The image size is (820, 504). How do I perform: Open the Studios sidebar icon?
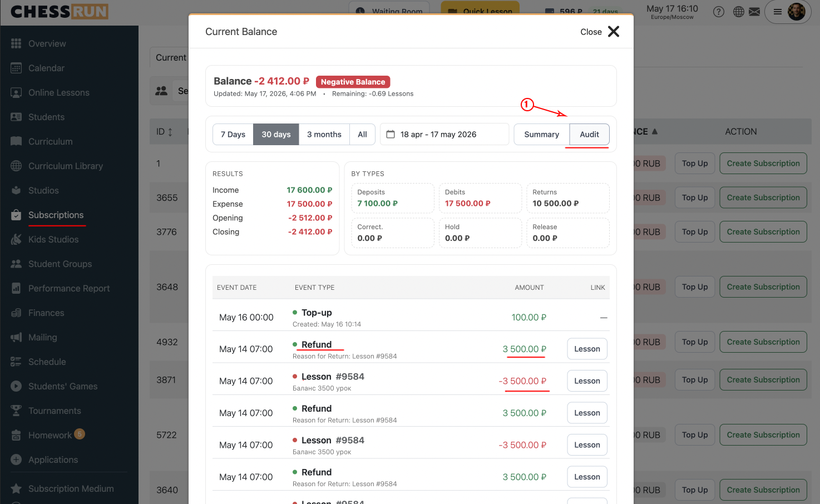pos(16,190)
